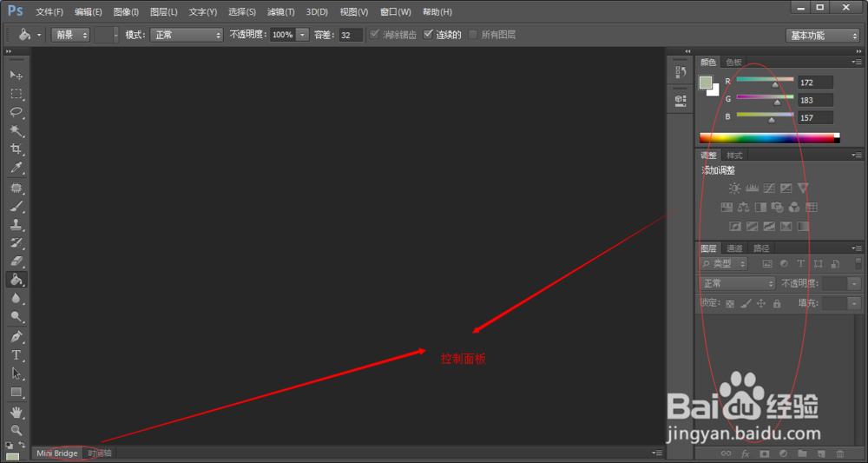Click the layer style fx icon
The image size is (868, 463).
click(745, 453)
